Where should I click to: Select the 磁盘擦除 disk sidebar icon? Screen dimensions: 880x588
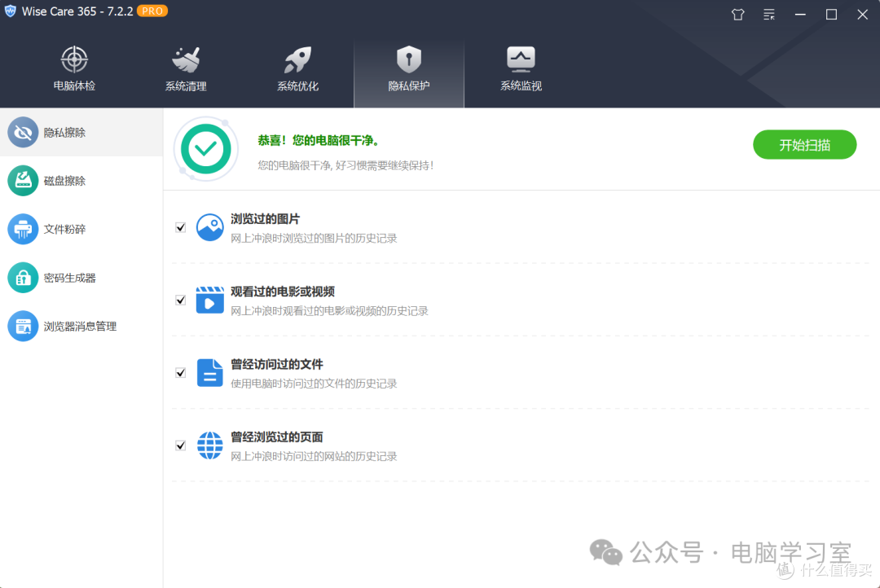tap(23, 181)
